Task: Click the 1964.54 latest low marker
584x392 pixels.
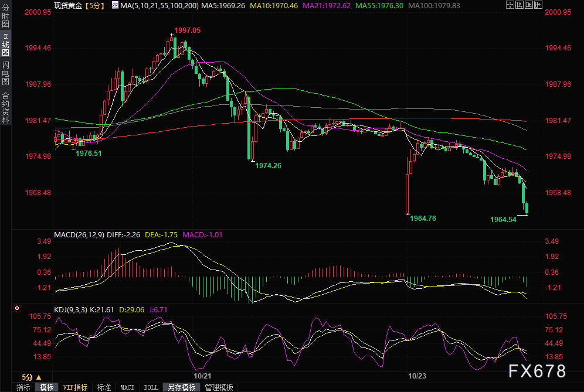Action: point(503,220)
